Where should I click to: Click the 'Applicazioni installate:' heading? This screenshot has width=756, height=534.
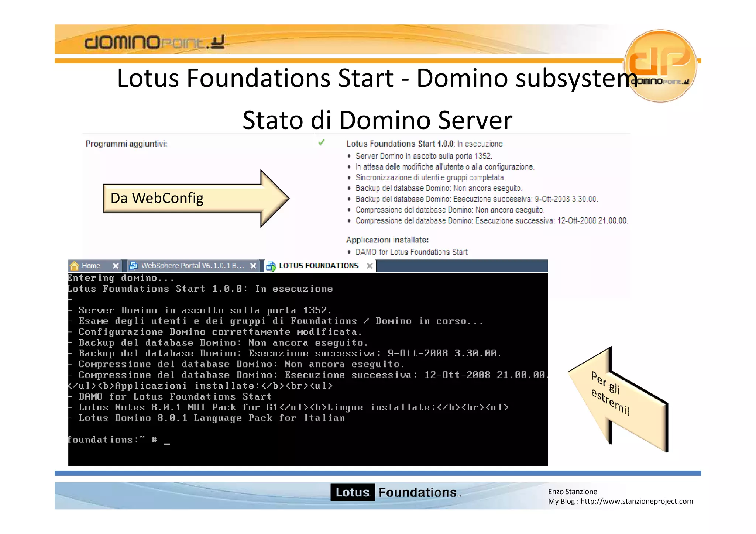387,240
